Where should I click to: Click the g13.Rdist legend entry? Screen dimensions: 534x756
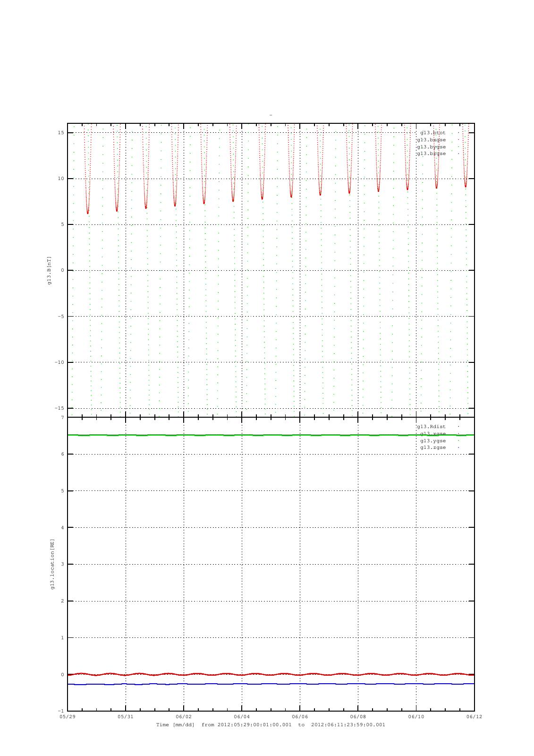point(431,427)
